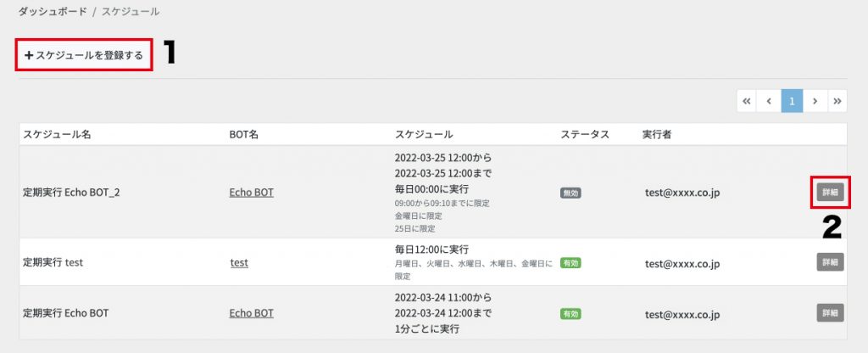Jump to last page double-chevron icon
Screen dimensions: 868x353
pos(837,102)
